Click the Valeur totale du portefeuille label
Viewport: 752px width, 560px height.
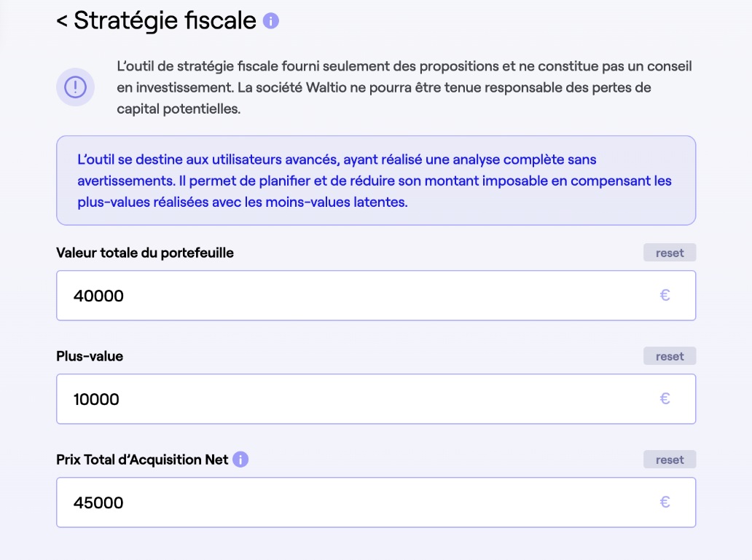(145, 252)
